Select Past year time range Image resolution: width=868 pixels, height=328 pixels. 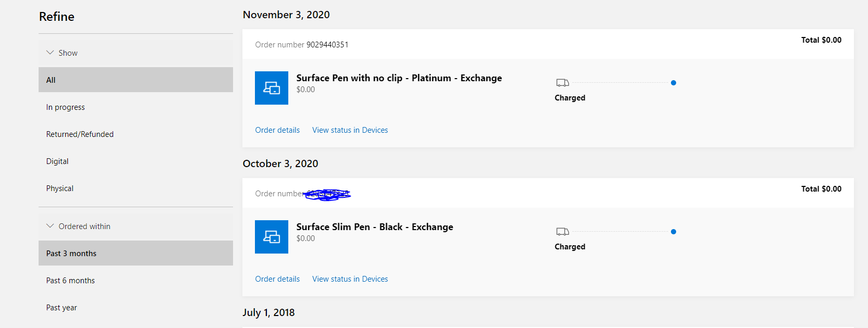point(136,307)
